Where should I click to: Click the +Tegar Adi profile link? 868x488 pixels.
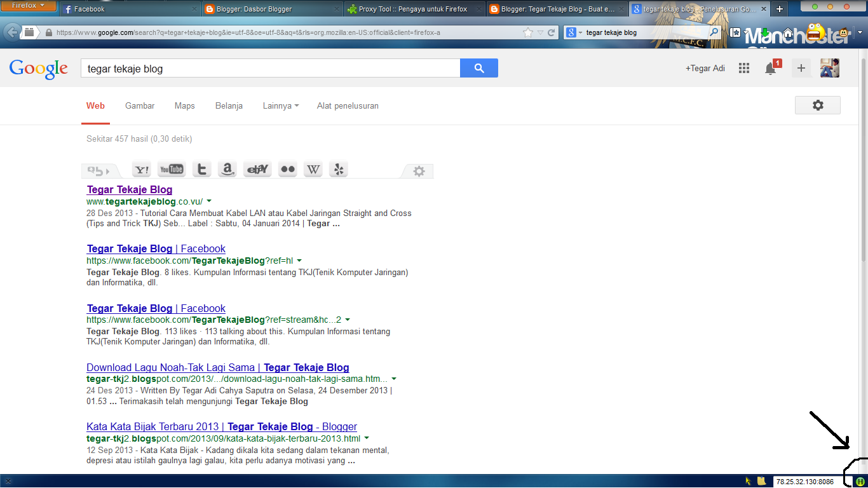[x=705, y=68]
